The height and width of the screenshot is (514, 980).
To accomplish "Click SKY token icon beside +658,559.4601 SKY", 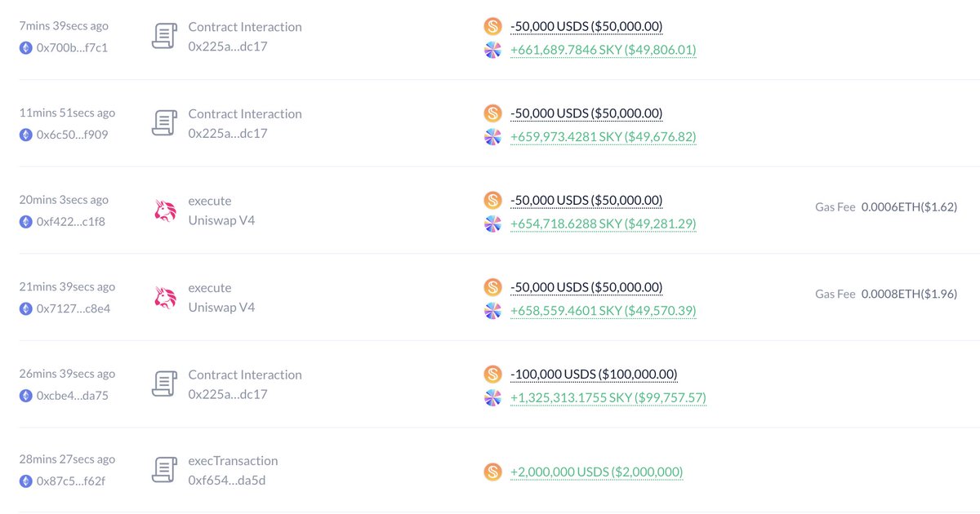I will click(492, 311).
